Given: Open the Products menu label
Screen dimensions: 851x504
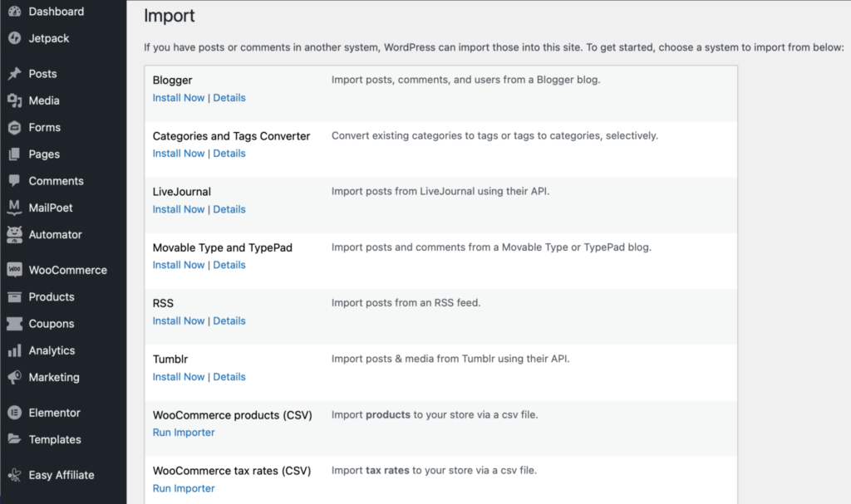Looking at the screenshot, I should (52, 296).
